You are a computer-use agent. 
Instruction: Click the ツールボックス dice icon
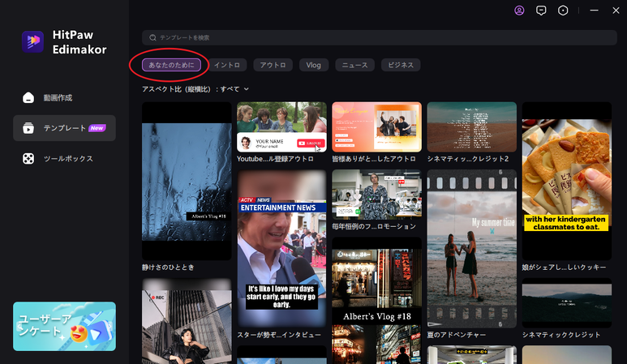click(x=28, y=159)
